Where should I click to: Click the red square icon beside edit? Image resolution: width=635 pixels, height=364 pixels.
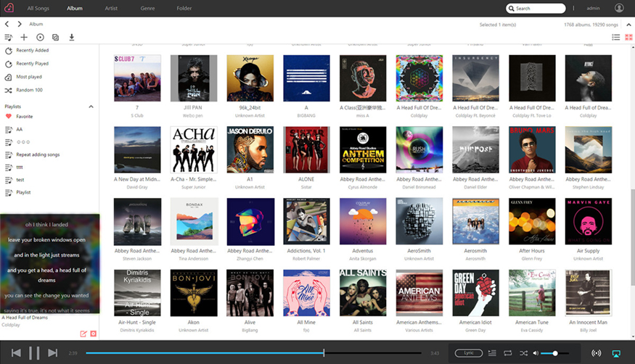(94, 334)
